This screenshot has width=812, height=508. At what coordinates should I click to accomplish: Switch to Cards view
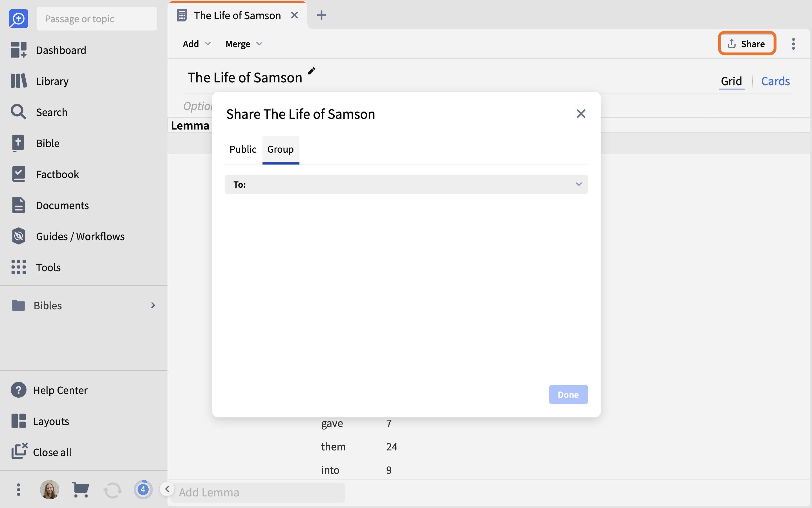click(x=775, y=81)
